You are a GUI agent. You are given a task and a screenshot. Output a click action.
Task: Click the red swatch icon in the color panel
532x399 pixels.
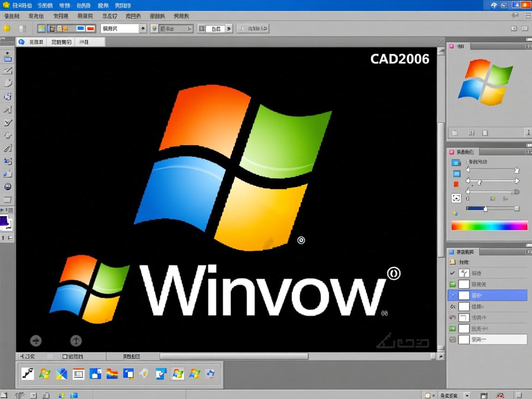(x=456, y=184)
